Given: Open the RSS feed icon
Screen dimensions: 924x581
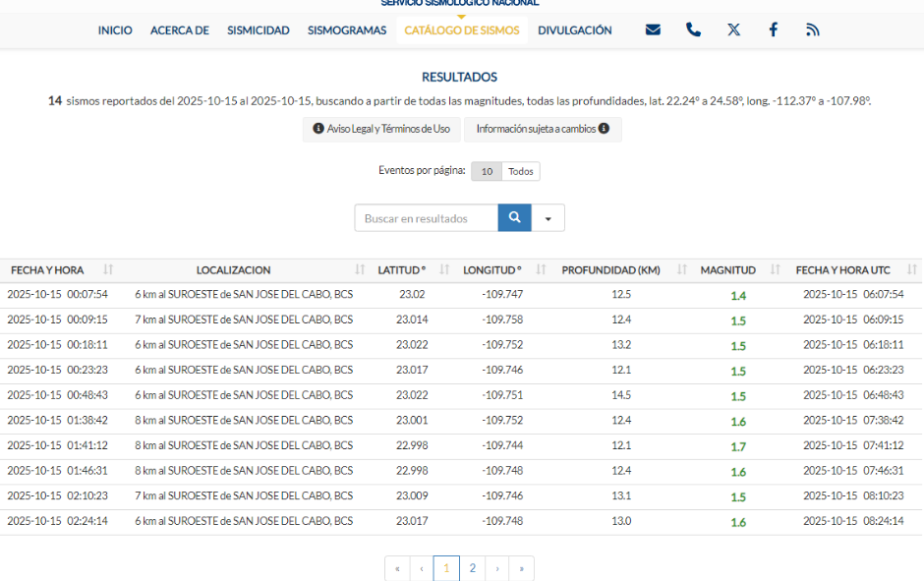Looking at the screenshot, I should pos(813,29).
